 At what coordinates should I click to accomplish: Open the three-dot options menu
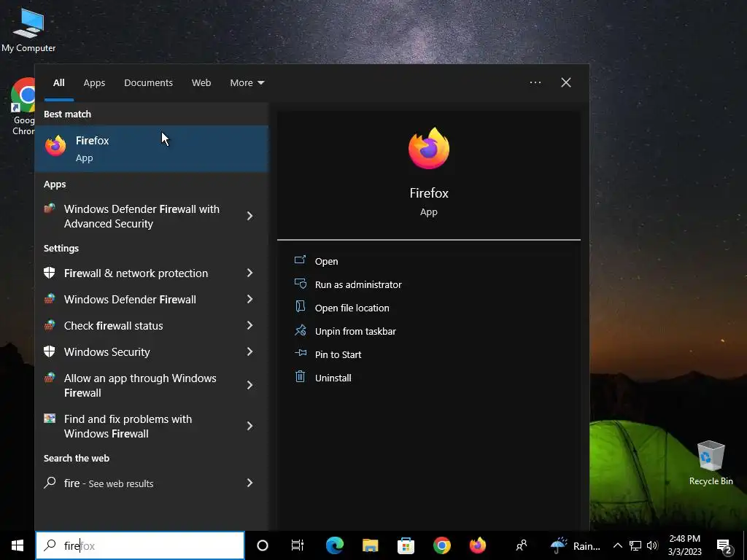tap(535, 82)
